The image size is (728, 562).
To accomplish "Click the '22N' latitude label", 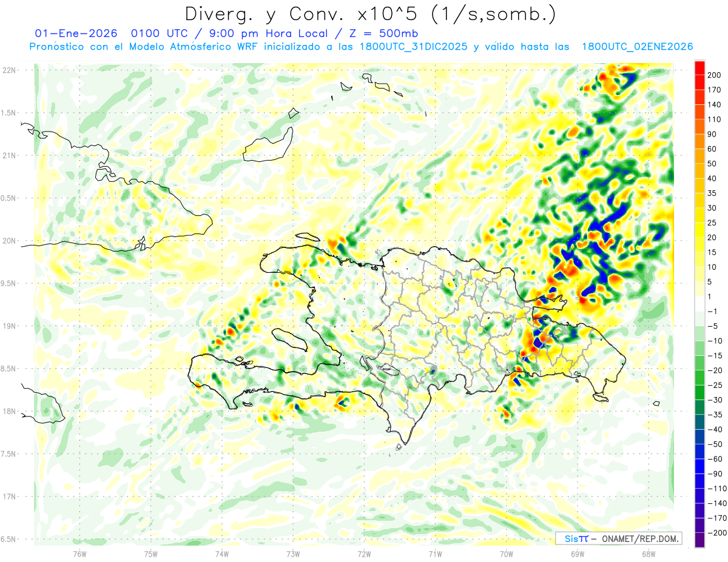I will click(x=10, y=70).
